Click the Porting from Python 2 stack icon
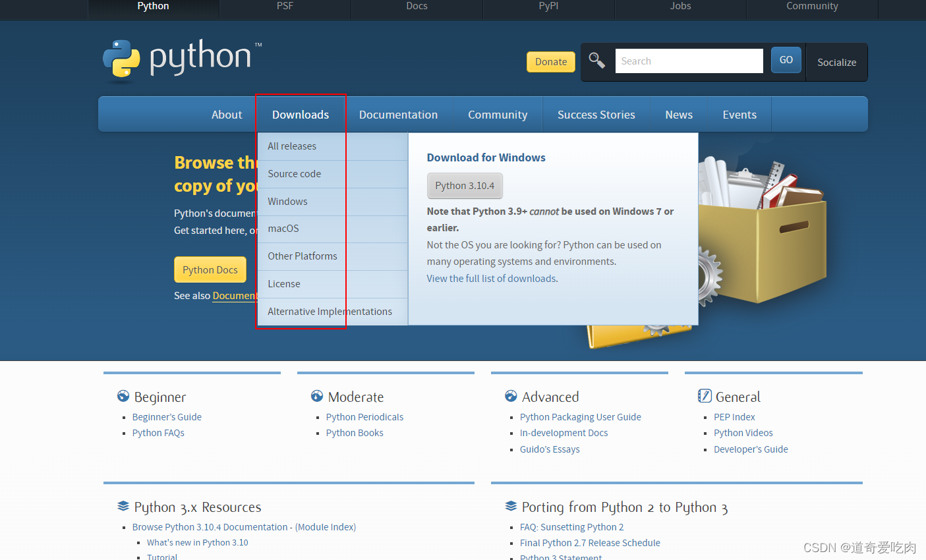Viewport: 926px width, 560px height. pyautogui.click(x=511, y=506)
